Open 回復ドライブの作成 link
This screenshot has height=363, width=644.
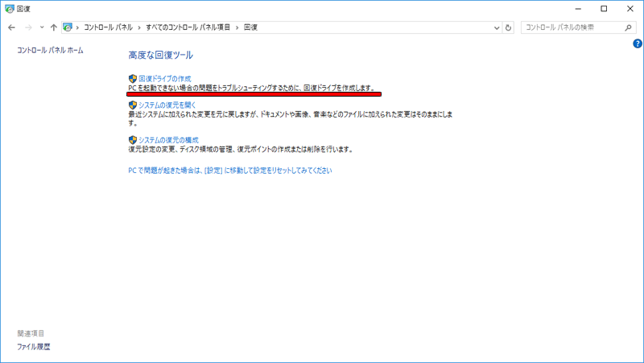(x=165, y=78)
